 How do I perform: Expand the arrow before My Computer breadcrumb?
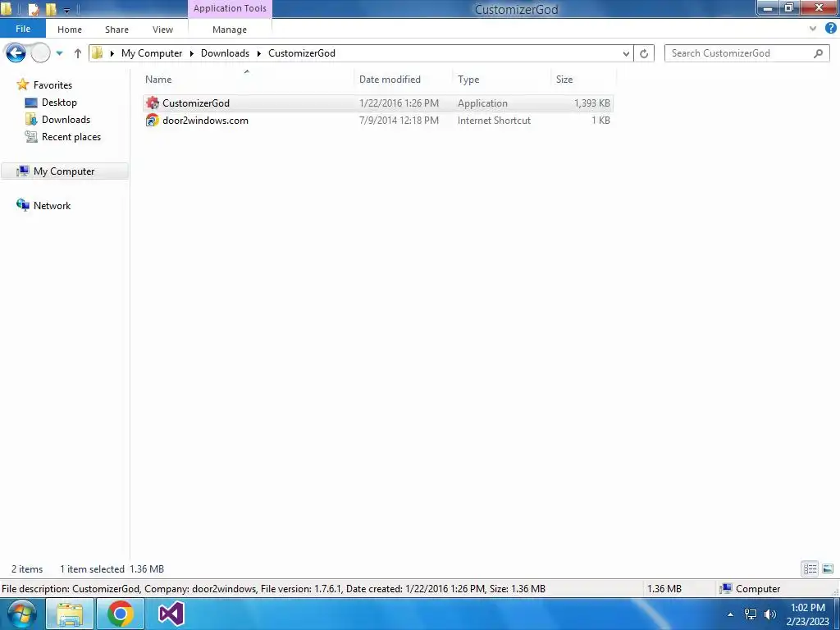pyautogui.click(x=112, y=53)
